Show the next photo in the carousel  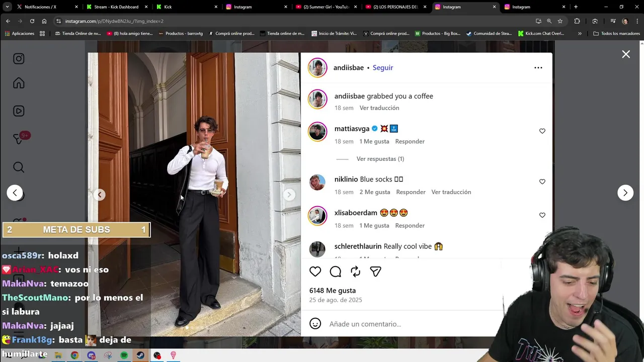click(x=289, y=195)
